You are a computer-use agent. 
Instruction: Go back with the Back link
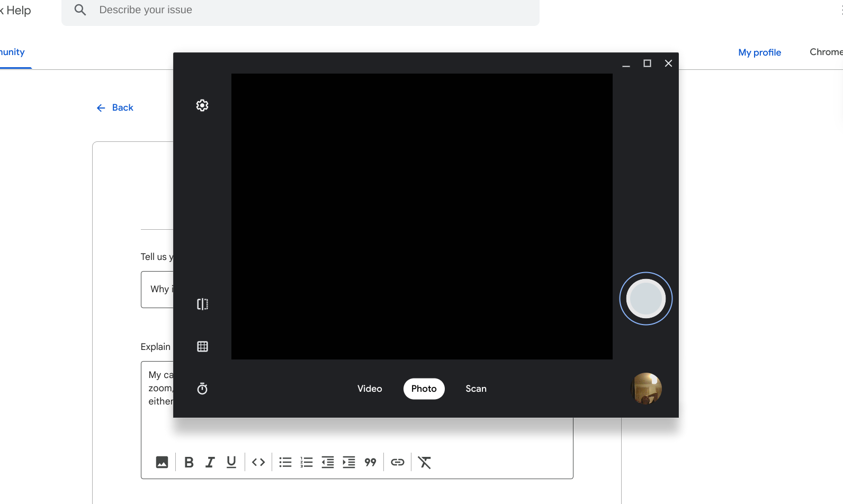[x=115, y=107]
